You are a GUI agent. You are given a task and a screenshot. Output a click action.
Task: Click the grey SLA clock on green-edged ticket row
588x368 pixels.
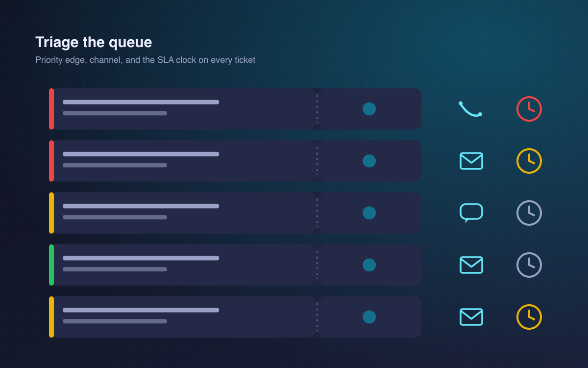click(529, 265)
